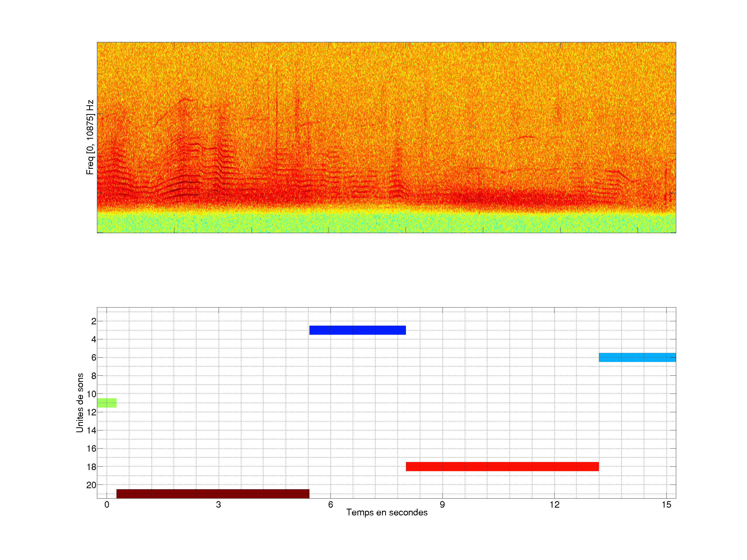Screen dimensions: 747x560
Task: Click x-axis tick label 0
Action: (x=107, y=505)
